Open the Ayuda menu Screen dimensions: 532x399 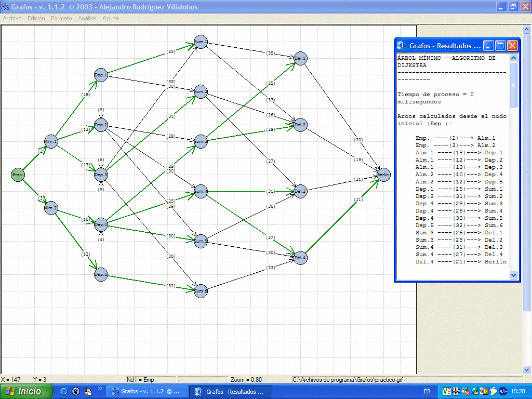[110, 18]
